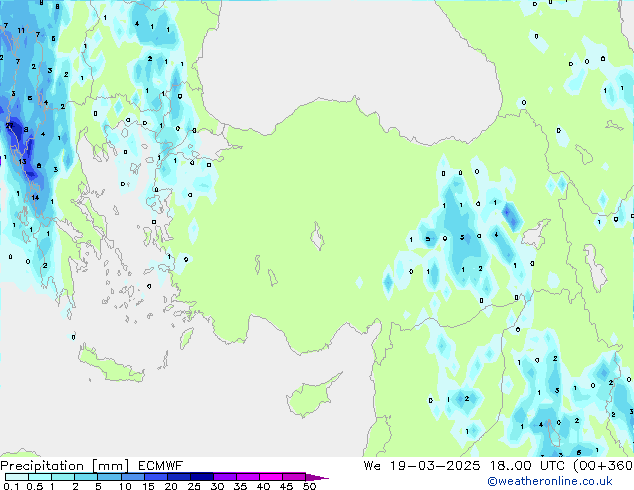Select the legend label "25"
This screenshot has height=490, width=634.
point(194,486)
